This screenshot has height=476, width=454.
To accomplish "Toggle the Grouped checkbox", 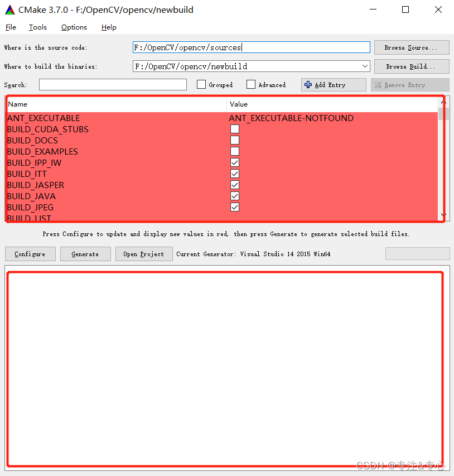I will (x=201, y=84).
